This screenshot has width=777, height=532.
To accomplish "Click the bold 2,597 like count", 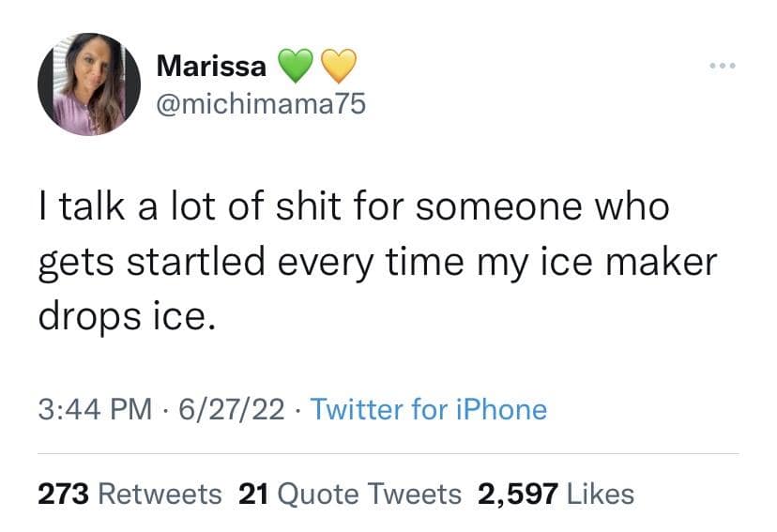I will [518, 494].
